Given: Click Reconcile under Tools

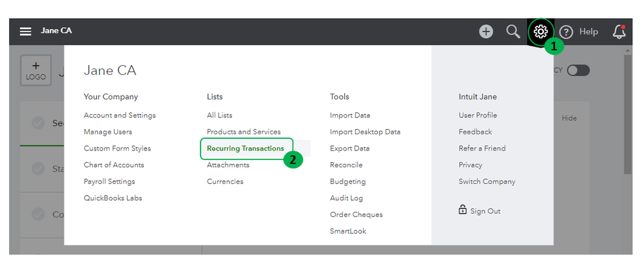Looking at the screenshot, I should coord(346,165).
